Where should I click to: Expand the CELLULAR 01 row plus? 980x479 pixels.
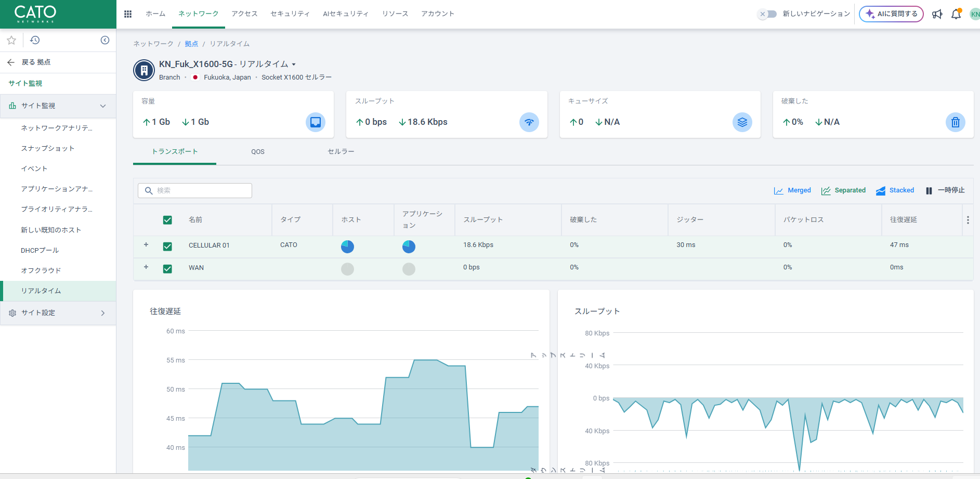click(x=146, y=244)
